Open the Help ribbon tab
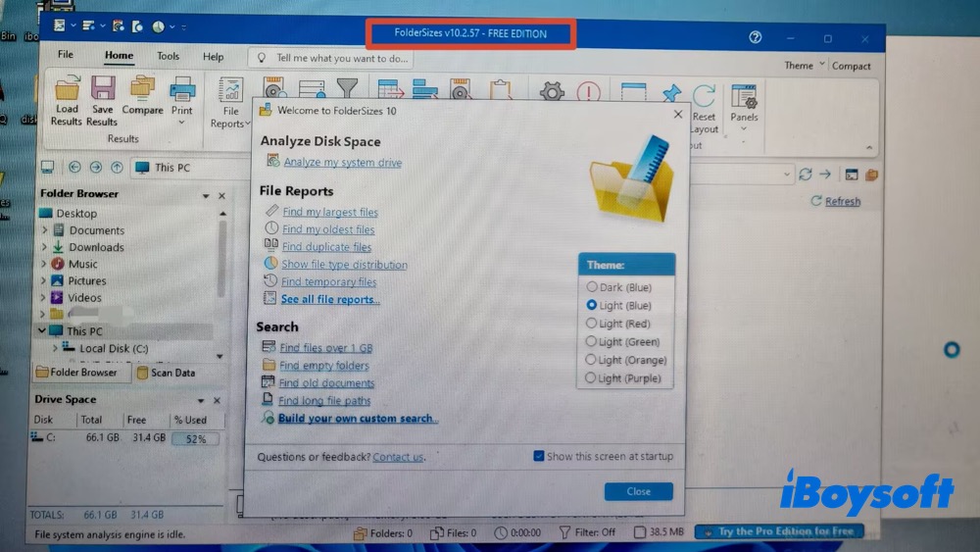Screen dimensions: 980x552 (x=213, y=56)
